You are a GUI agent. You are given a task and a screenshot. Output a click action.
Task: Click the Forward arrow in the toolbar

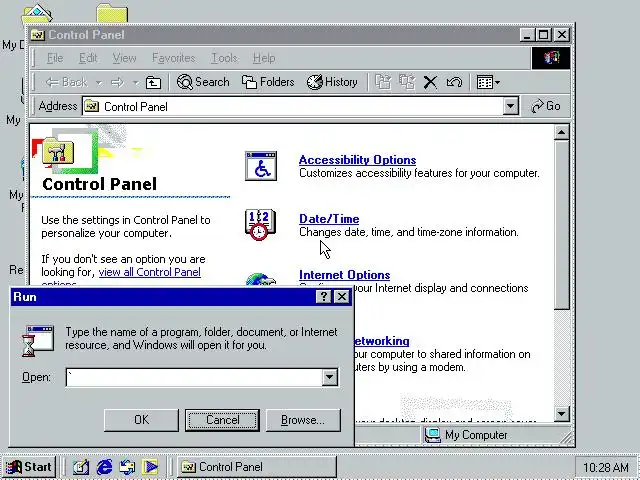(x=118, y=83)
